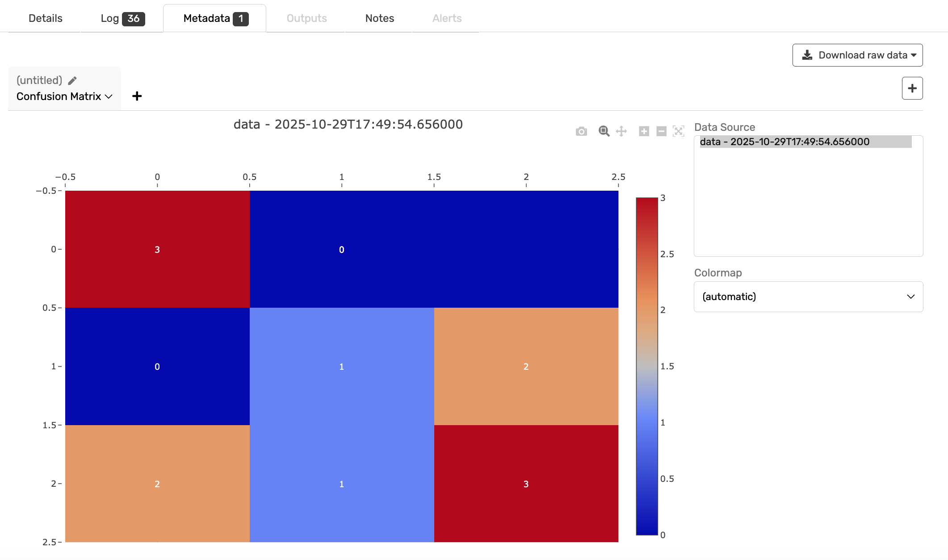Select the zoom magnifier tool above the chart

click(x=604, y=131)
